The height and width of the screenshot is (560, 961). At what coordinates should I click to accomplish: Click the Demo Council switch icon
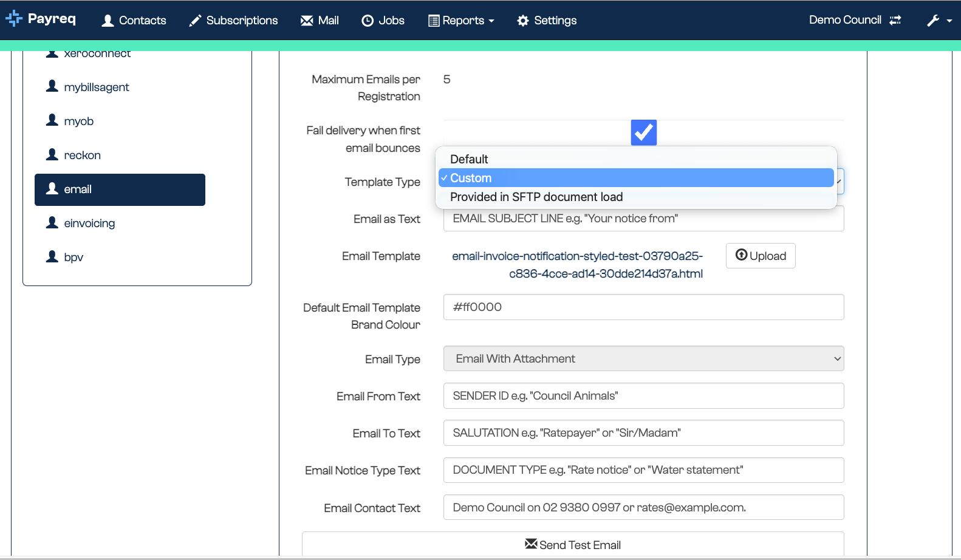click(x=895, y=20)
